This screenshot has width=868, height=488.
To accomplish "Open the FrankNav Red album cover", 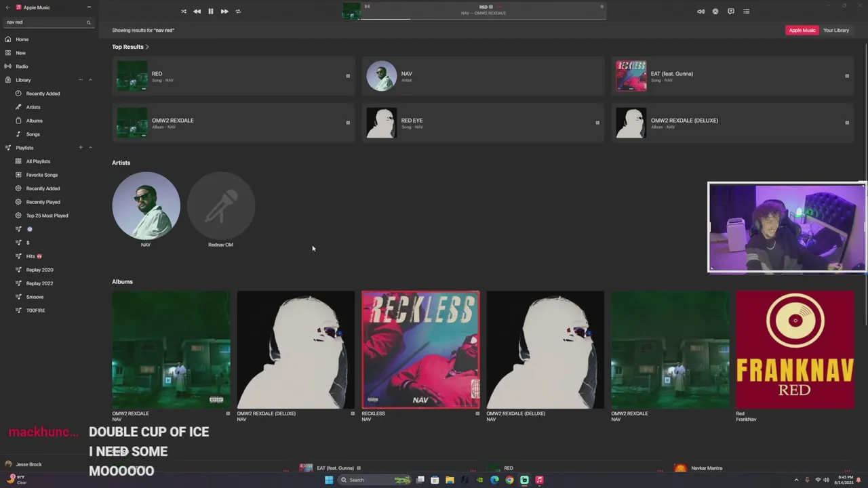I will [795, 350].
